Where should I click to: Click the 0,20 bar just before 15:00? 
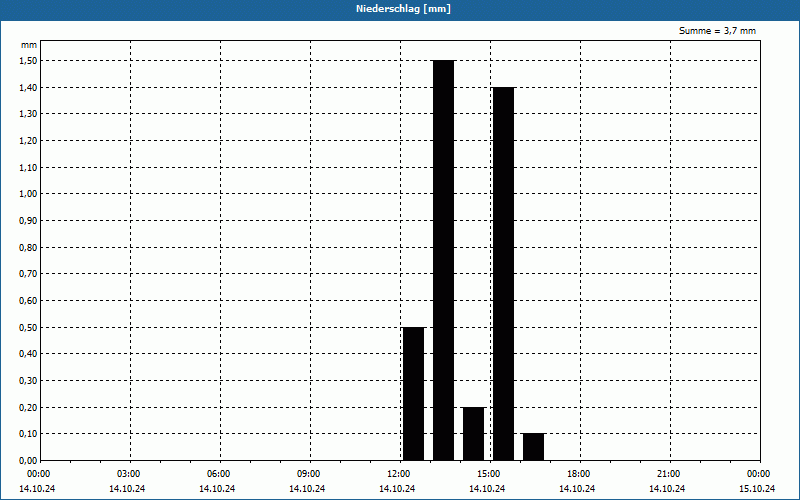pos(473,434)
